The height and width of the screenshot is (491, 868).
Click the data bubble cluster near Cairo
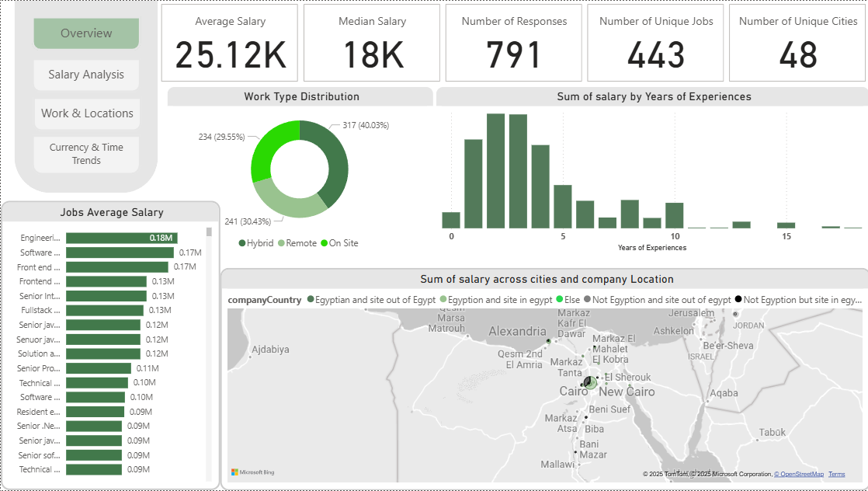(x=589, y=382)
